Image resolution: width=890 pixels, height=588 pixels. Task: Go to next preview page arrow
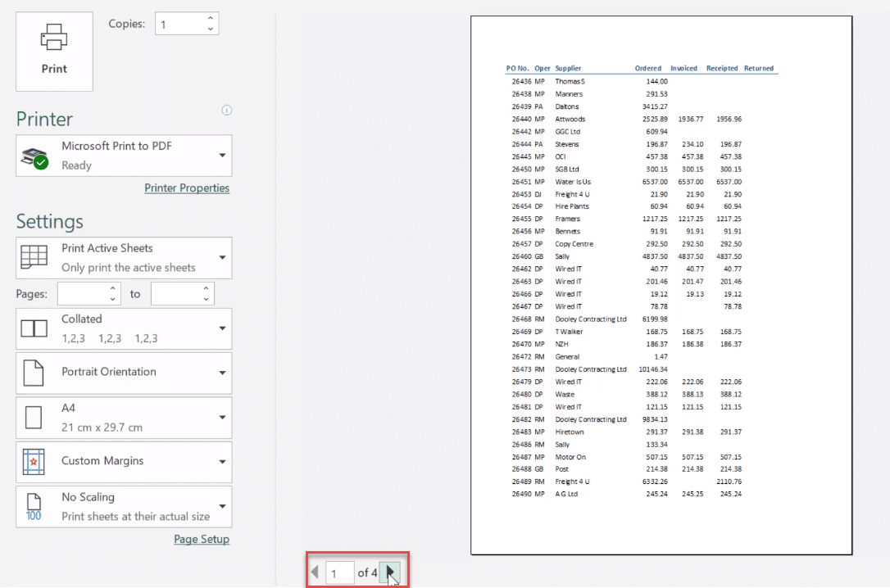[x=392, y=572]
